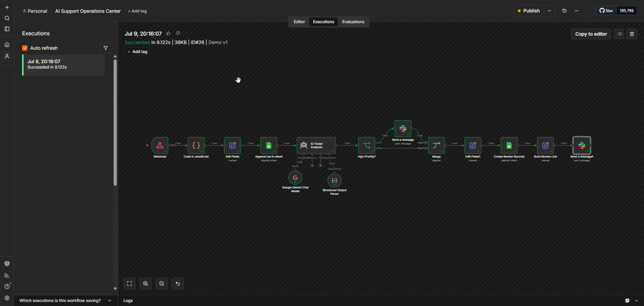Switch to the Evaluations tab
This screenshot has height=306, width=644.
pyautogui.click(x=353, y=22)
